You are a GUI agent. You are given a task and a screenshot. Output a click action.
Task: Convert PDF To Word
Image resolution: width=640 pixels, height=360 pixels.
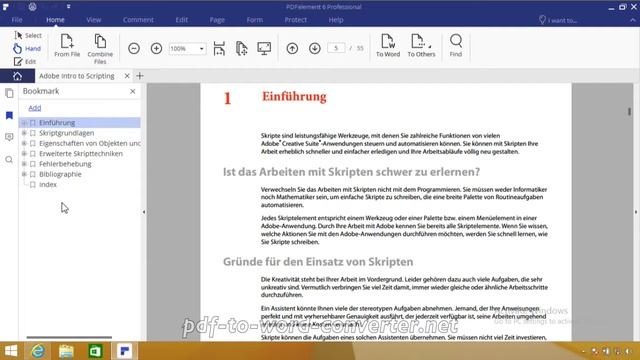coord(388,45)
